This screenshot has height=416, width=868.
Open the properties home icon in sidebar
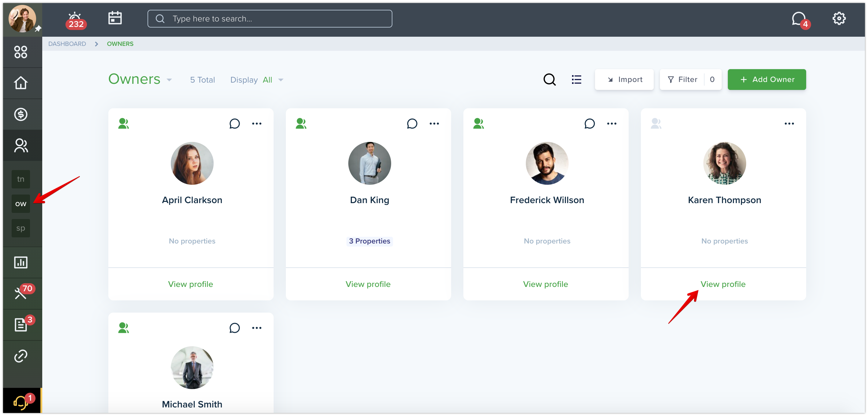point(21,83)
